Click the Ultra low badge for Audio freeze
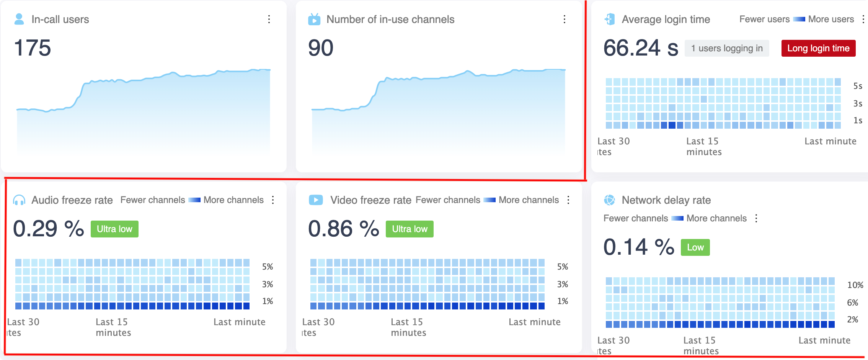868x360 pixels. pyautogui.click(x=114, y=229)
